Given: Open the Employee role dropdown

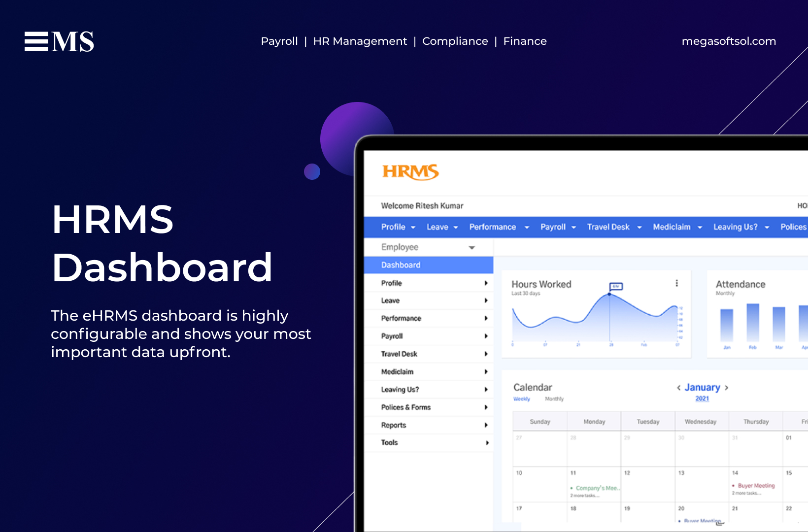Looking at the screenshot, I should point(472,247).
